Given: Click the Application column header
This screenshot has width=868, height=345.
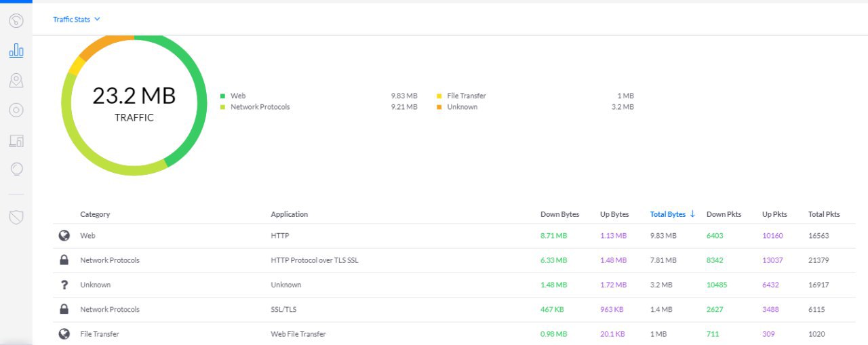Looking at the screenshot, I should [290, 214].
